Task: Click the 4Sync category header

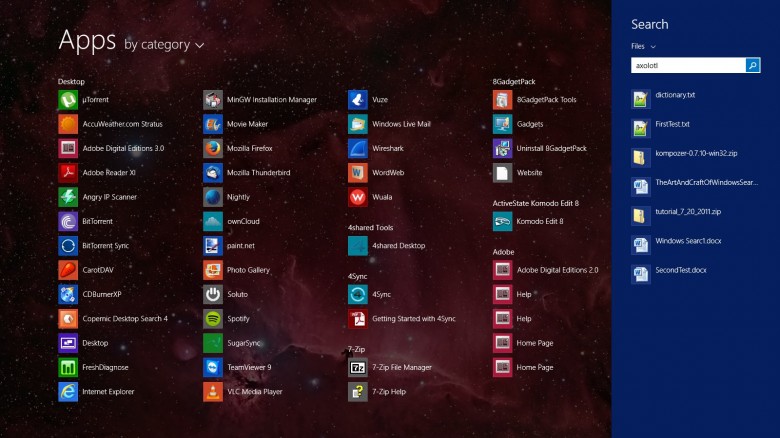Action: coord(357,276)
